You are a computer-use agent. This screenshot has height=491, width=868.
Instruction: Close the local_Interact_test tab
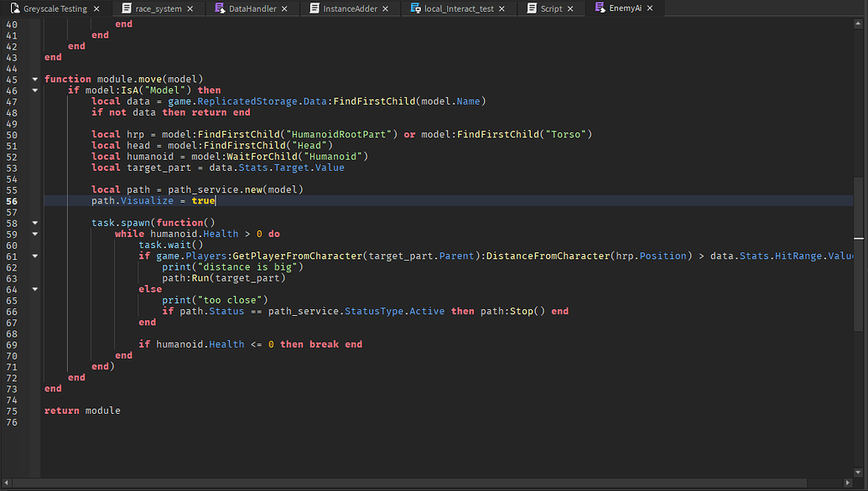pyautogui.click(x=502, y=8)
